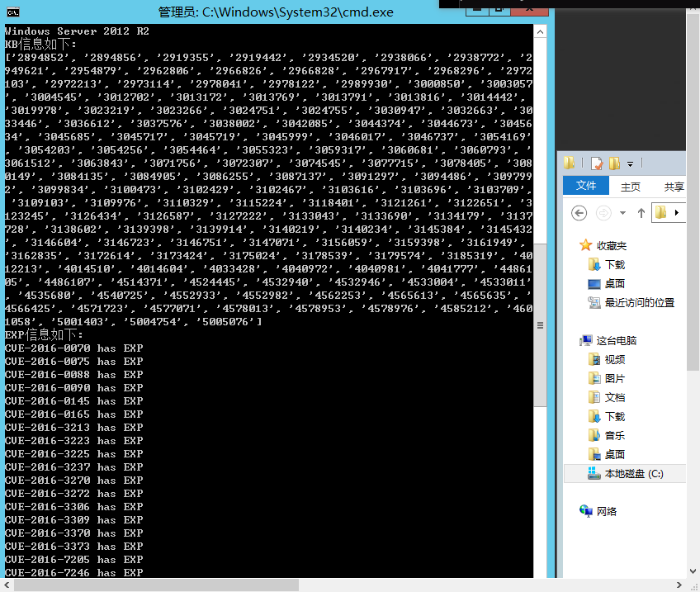Click the 'CVE-2016-0145 has EXP' line
Image resolution: width=700 pixels, height=592 pixels.
[73, 401]
